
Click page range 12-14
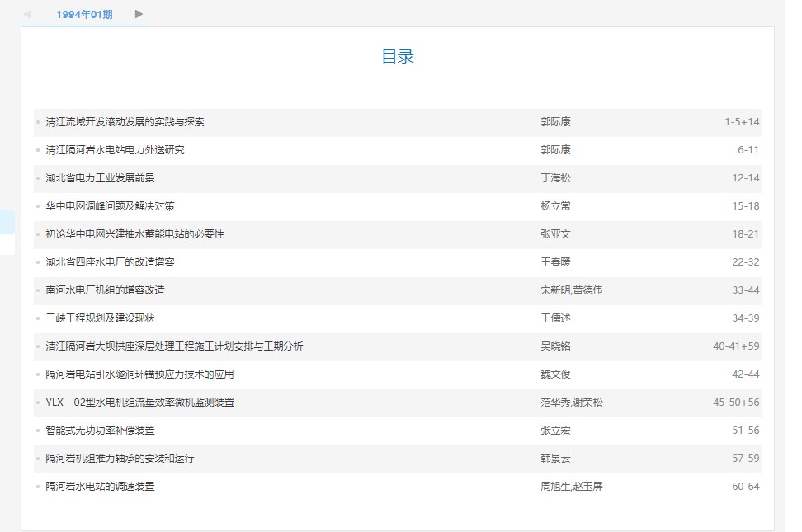click(x=746, y=178)
